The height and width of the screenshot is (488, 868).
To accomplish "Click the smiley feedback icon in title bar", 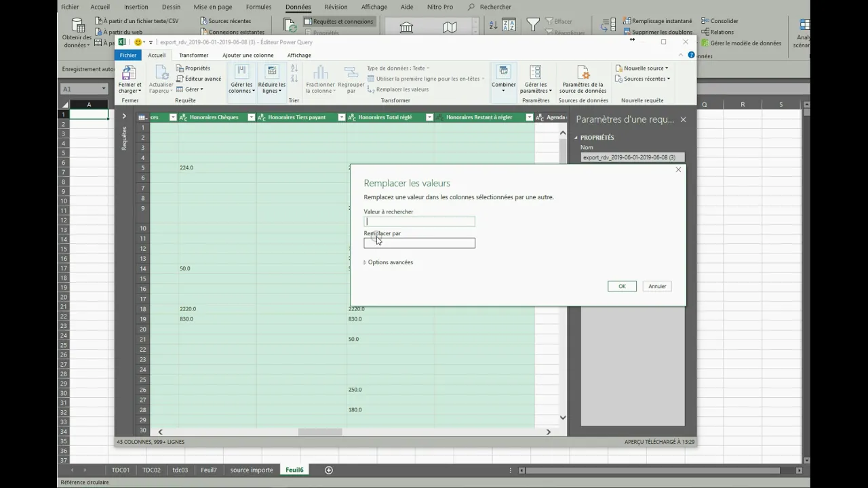I will (139, 42).
